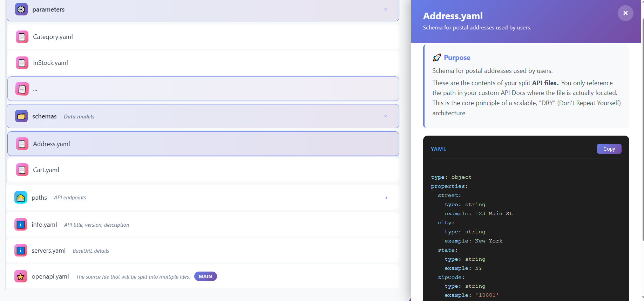Copy the YAML code
Image resolution: width=644 pixels, height=301 pixels.
click(609, 149)
